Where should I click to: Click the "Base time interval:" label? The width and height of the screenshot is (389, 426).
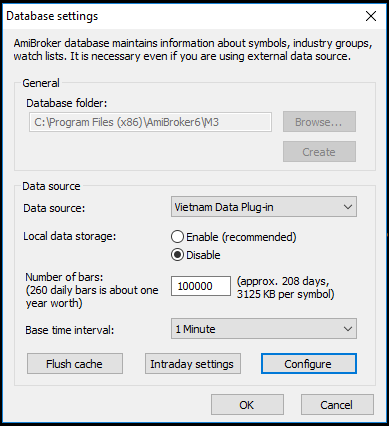tap(70, 330)
